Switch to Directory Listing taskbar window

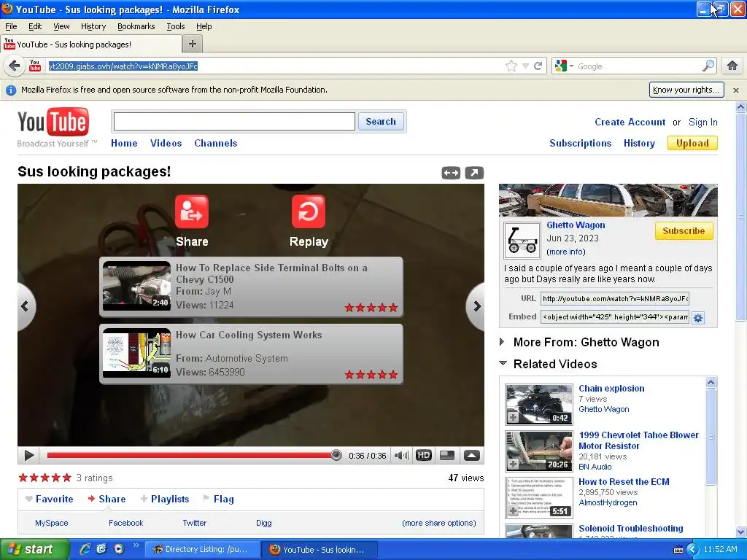[x=201, y=549]
